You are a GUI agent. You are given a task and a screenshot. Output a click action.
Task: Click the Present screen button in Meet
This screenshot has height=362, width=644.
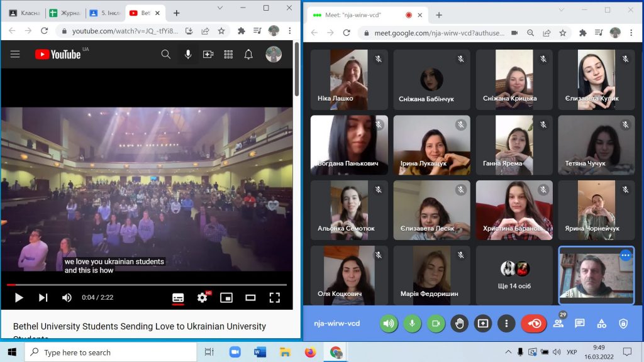point(482,324)
